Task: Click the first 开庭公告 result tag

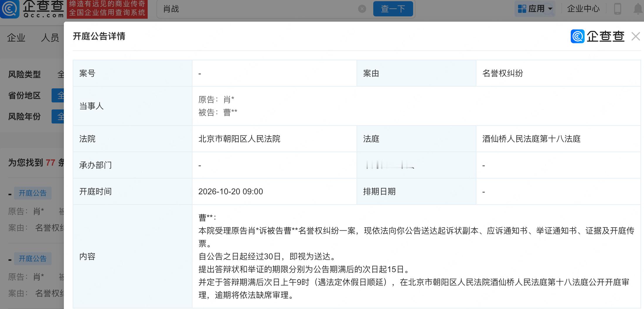Action: point(33,193)
